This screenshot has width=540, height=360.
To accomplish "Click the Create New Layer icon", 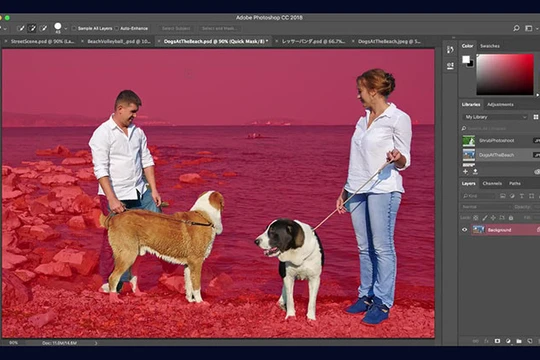I will point(530,341).
